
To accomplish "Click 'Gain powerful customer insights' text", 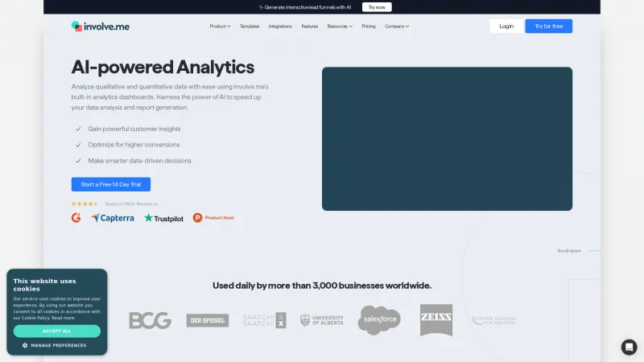I will [x=134, y=129].
